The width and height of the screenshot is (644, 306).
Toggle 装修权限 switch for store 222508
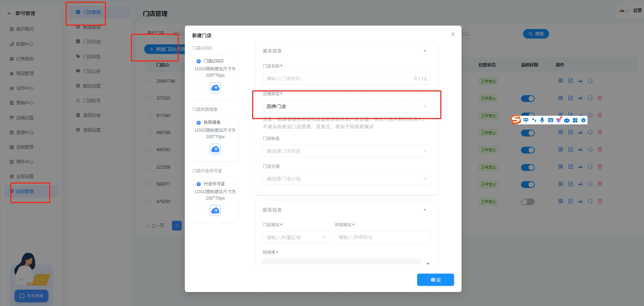528,167
